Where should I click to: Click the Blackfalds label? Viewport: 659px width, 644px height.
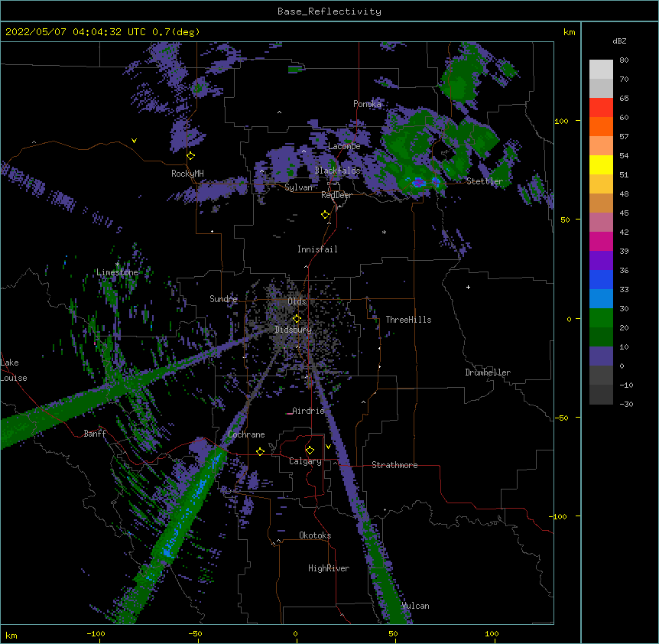coord(337,171)
